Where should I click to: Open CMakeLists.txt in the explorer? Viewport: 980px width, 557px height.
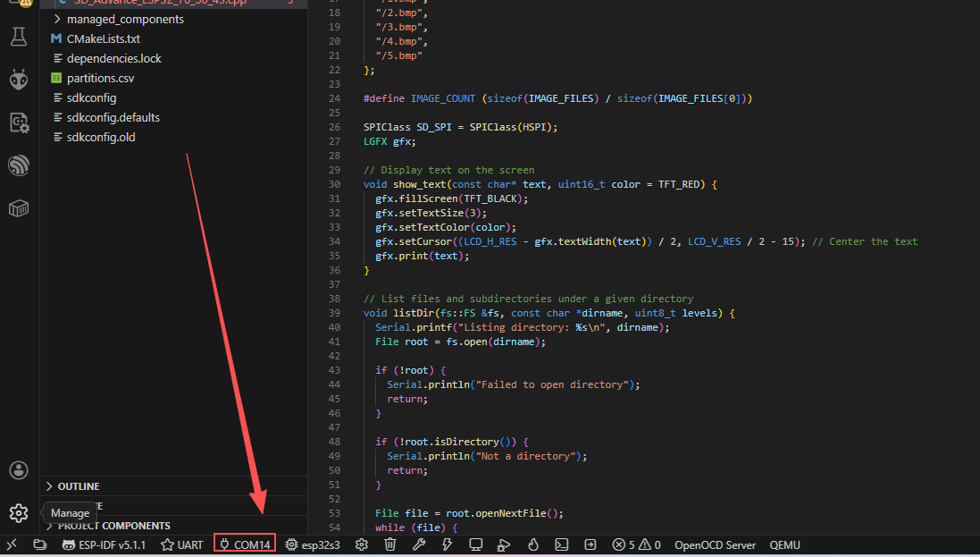103,38
